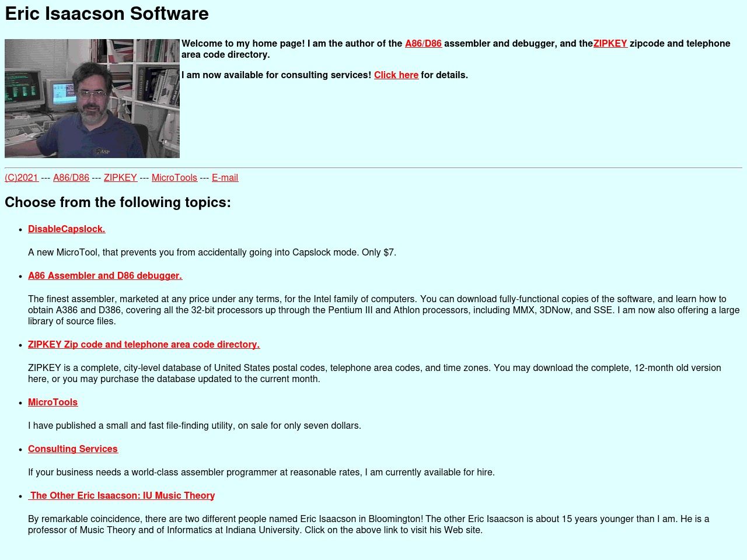Go to ZIPKEY in navigation bar

(x=120, y=178)
